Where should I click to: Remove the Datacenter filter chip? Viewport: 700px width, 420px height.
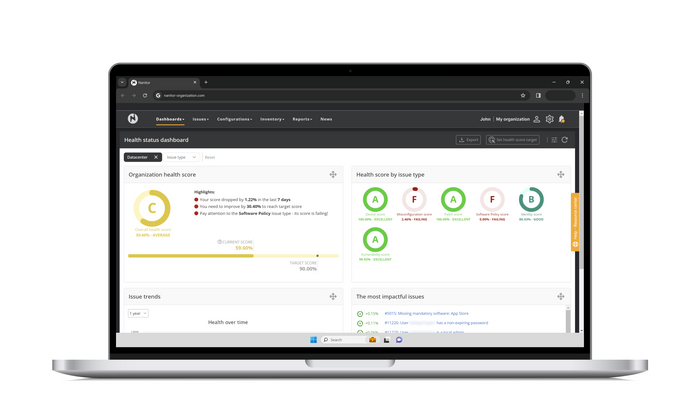[156, 157]
